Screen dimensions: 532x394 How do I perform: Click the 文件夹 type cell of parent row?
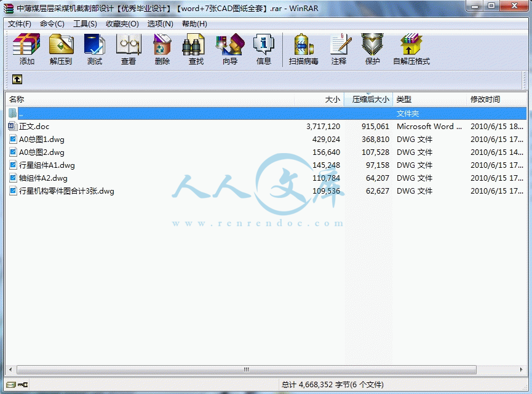[x=408, y=113]
